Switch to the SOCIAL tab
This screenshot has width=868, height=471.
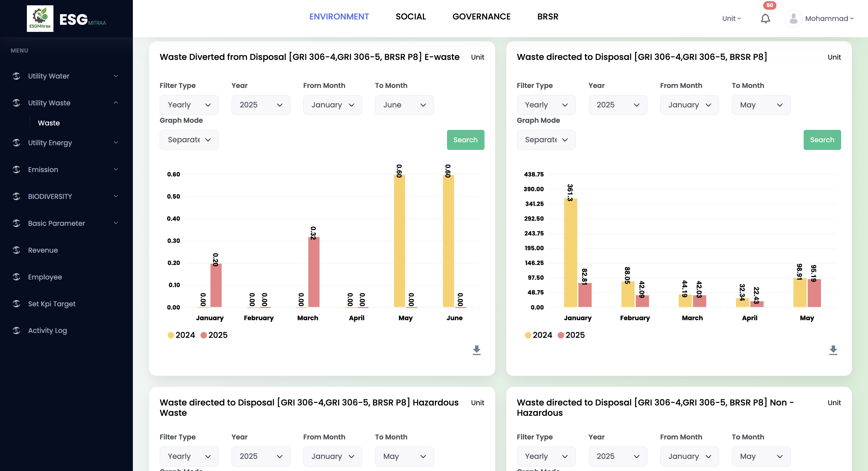point(410,17)
